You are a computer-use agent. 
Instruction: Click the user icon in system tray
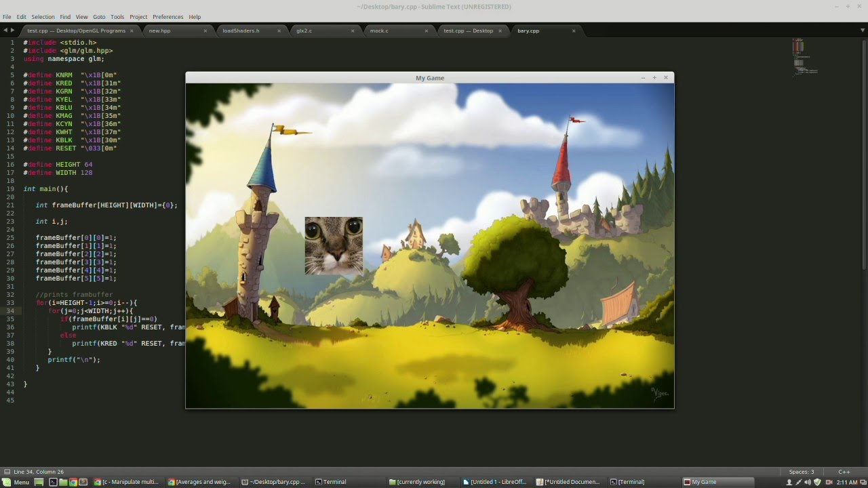pos(789,482)
